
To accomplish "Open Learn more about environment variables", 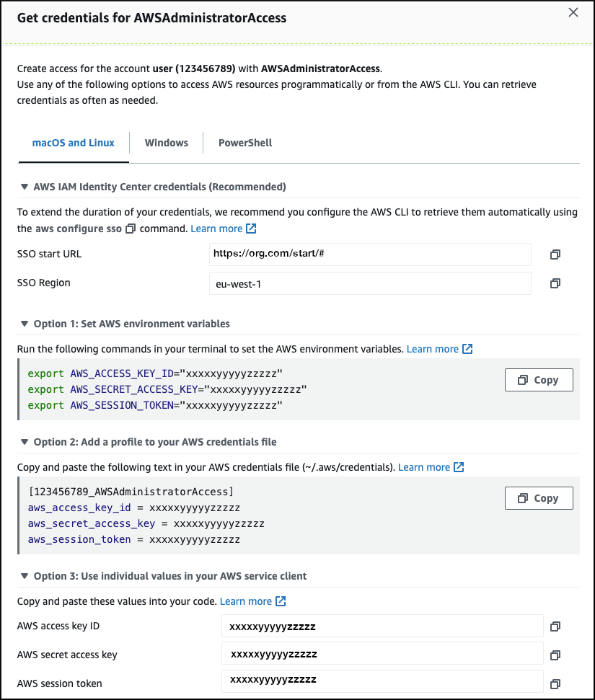I will tap(433, 349).
